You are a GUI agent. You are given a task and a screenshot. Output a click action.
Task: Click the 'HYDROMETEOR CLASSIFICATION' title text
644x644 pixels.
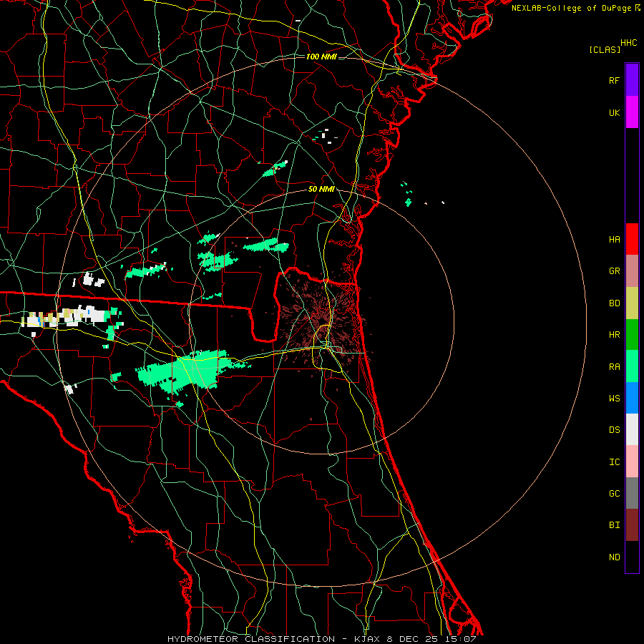point(251,639)
